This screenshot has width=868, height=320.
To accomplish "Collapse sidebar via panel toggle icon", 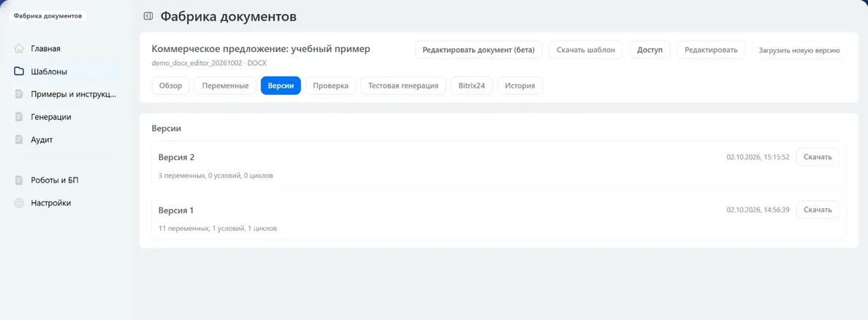I will [x=148, y=16].
